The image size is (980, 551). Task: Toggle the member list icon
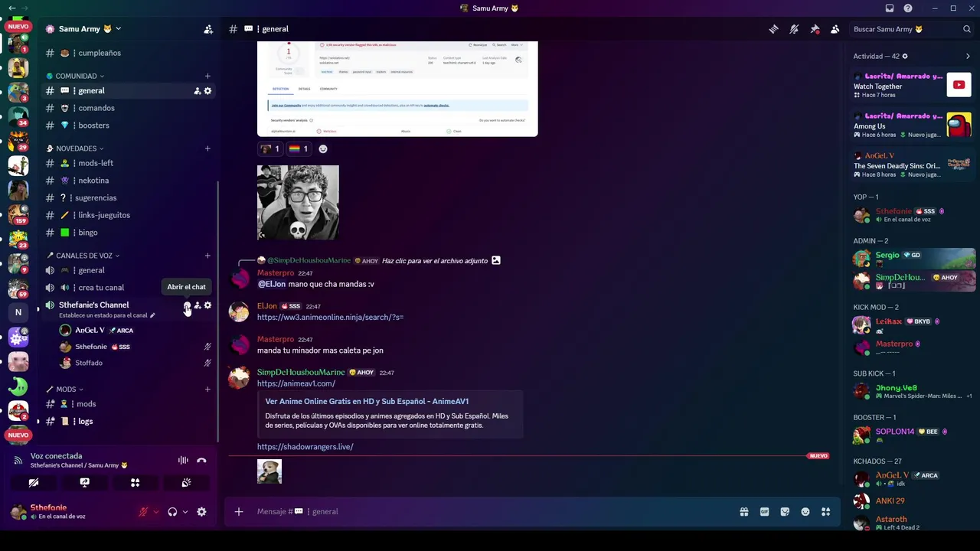tap(835, 29)
